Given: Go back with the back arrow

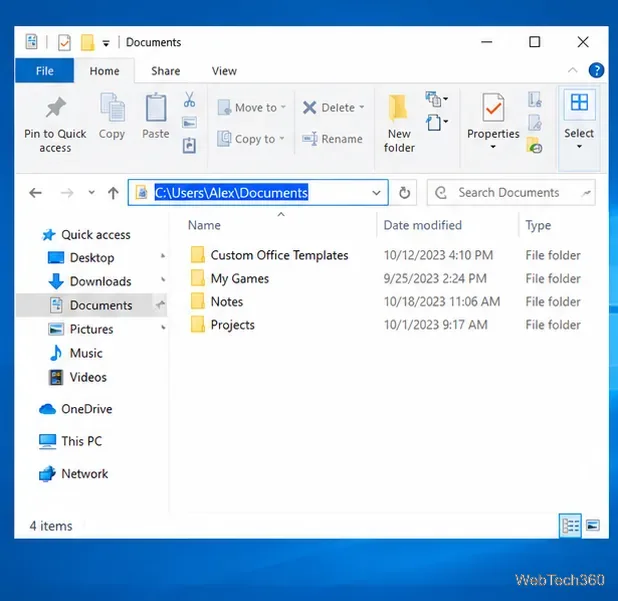Looking at the screenshot, I should (35, 193).
